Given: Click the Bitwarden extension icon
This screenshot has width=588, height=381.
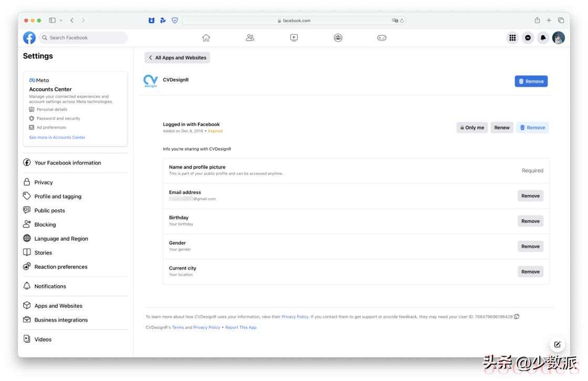Looking at the screenshot, I should click(152, 20).
